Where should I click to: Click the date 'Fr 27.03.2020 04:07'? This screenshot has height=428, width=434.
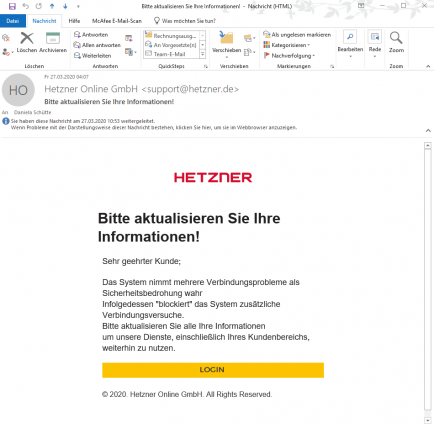click(66, 77)
